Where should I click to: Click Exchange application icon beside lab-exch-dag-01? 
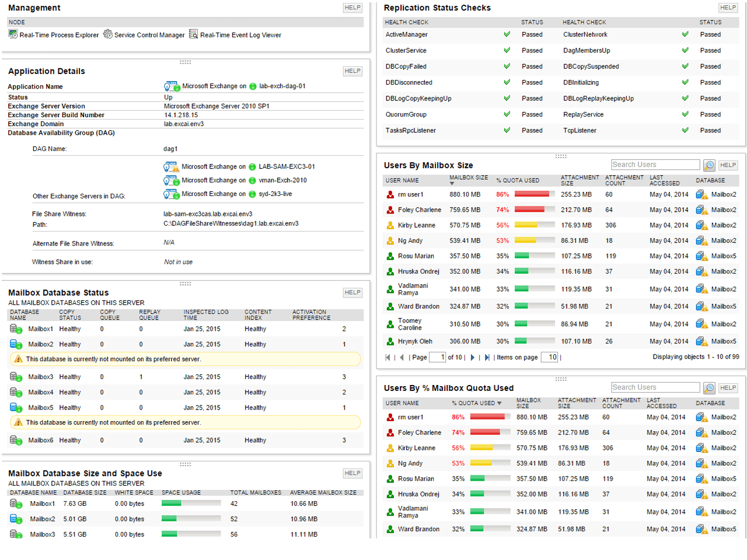(x=172, y=86)
